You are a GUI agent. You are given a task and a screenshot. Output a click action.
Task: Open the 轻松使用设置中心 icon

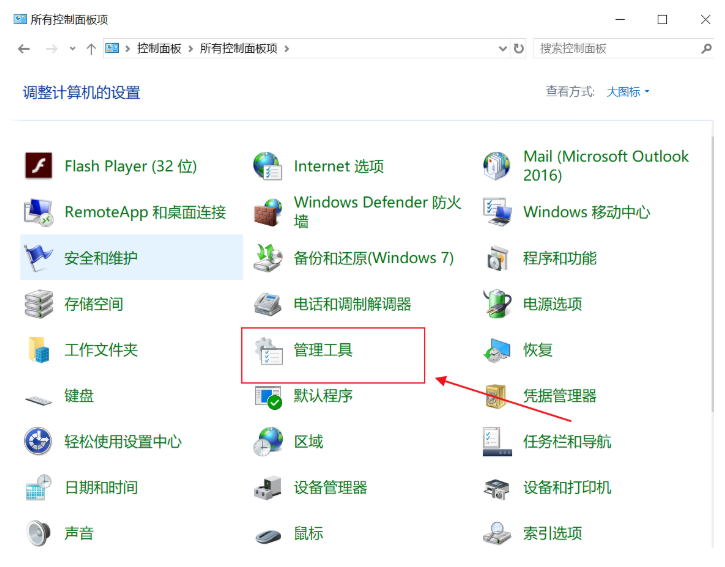point(38,442)
